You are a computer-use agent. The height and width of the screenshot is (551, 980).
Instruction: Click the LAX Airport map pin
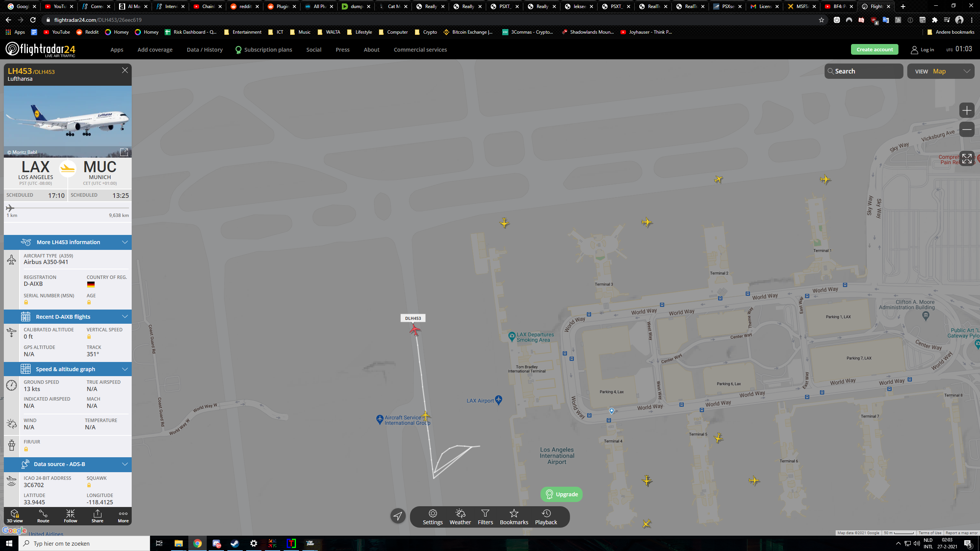click(498, 400)
